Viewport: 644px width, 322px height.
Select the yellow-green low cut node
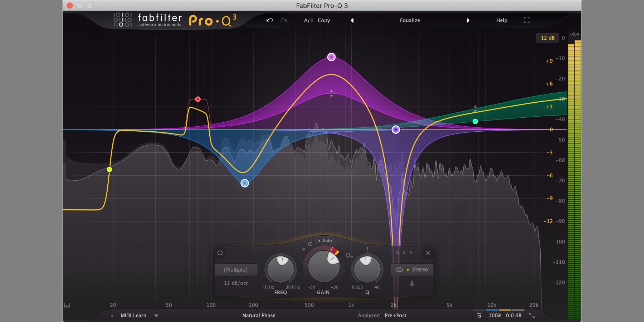109,169
